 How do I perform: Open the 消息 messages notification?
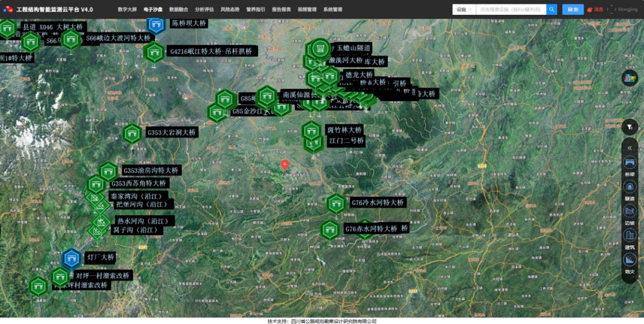pos(595,10)
